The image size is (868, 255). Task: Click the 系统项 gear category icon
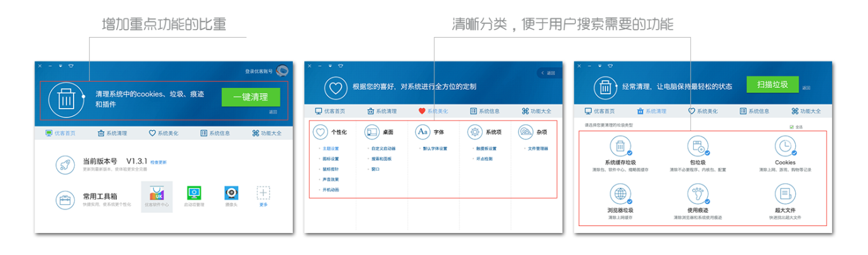coord(475,133)
